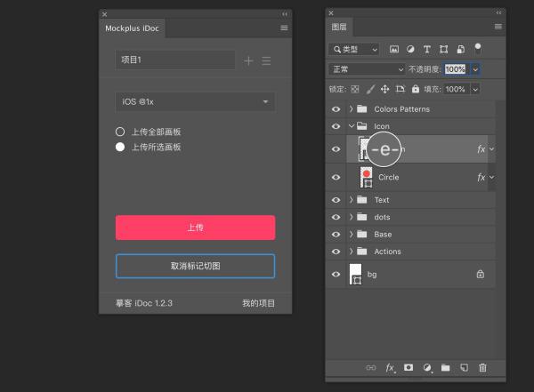Open the iOS @1x platform dropdown
The height and width of the screenshot is (392, 534).
point(196,101)
